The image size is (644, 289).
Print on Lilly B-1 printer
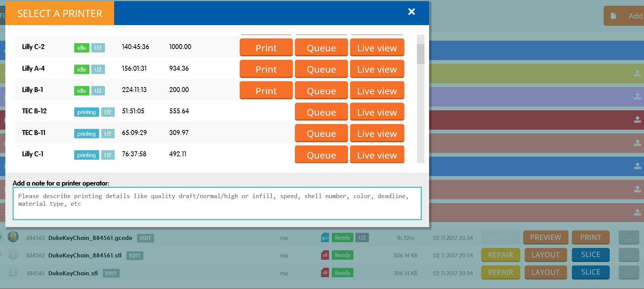pos(266,91)
